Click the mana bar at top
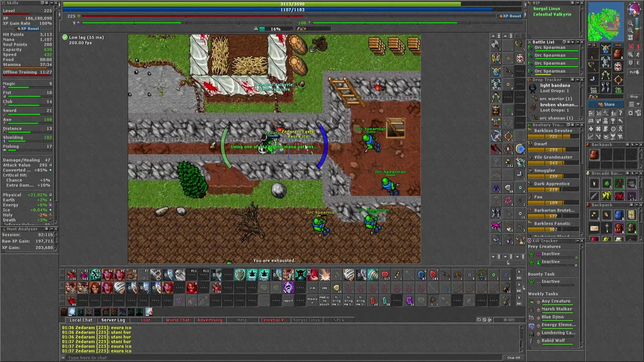Image resolution: width=644 pixels, height=362 pixels. [x=292, y=10]
